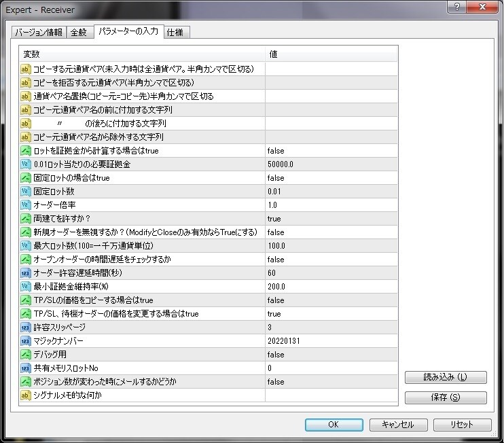This screenshot has width=504, height=443.
Task: Click the 50000.0 value cell
Action: (331, 164)
